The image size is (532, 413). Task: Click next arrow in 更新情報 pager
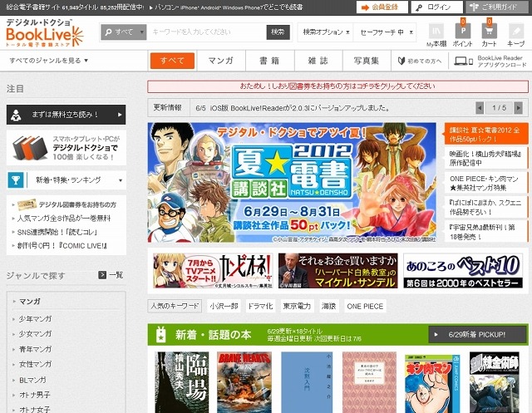click(x=518, y=108)
